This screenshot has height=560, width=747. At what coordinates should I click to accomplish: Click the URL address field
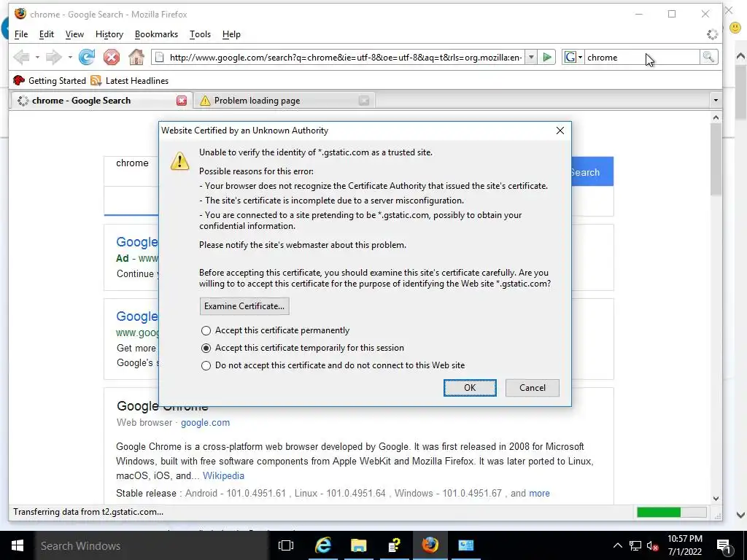tap(345, 57)
